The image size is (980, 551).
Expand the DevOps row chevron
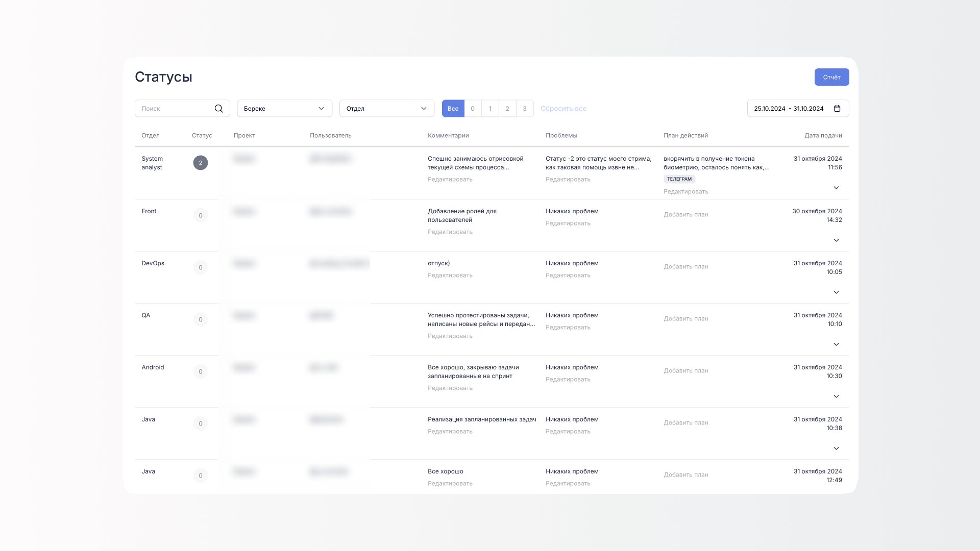tap(836, 292)
